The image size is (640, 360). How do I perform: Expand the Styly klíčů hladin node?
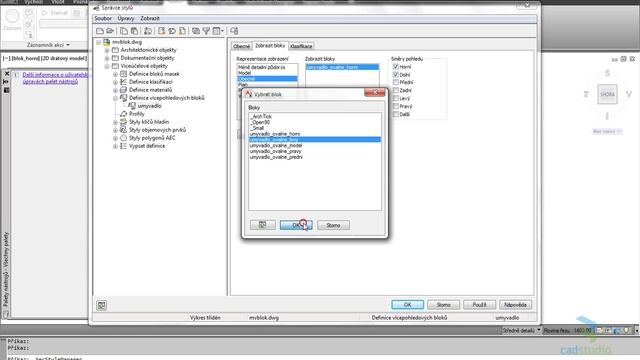click(116, 122)
